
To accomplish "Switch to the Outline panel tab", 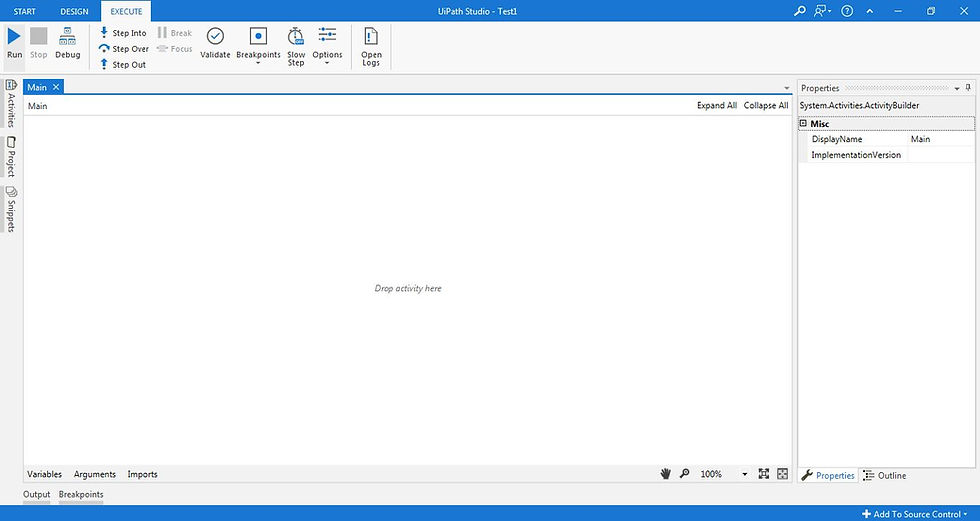I will coord(884,475).
